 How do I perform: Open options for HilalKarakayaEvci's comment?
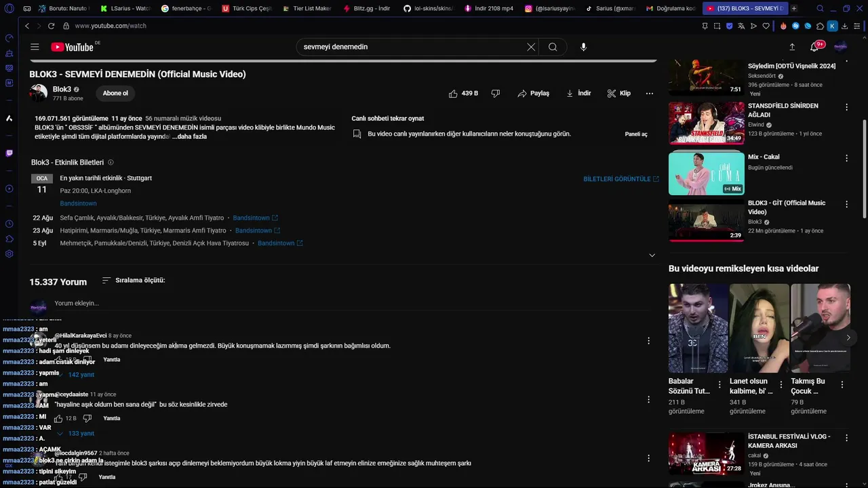pos(648,341)
